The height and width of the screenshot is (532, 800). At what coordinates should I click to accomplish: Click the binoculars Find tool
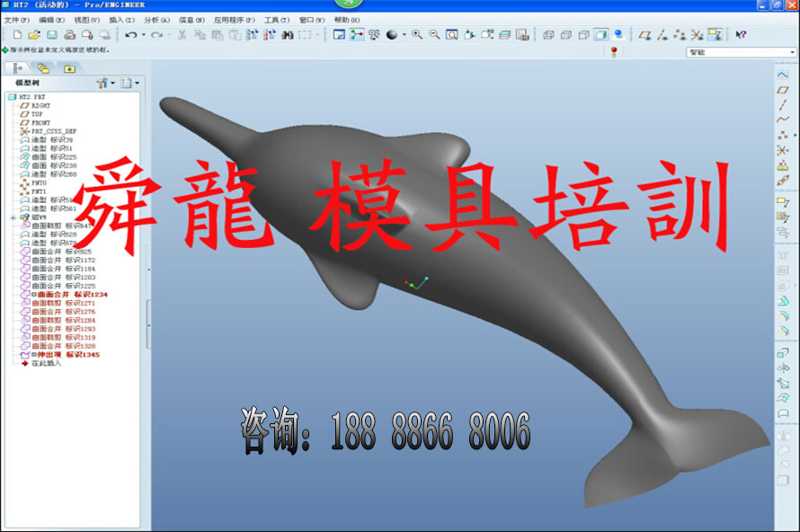(288, 35)
